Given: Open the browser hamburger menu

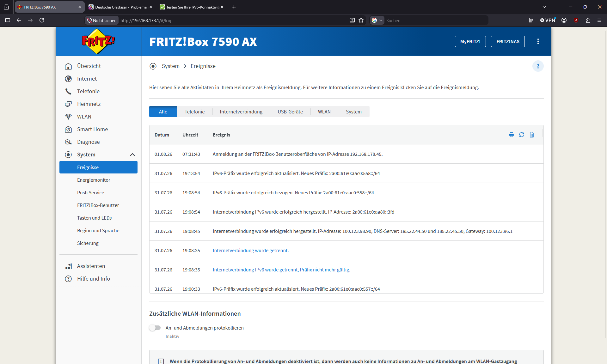Looking at the screenshot, I should (599, 20).
